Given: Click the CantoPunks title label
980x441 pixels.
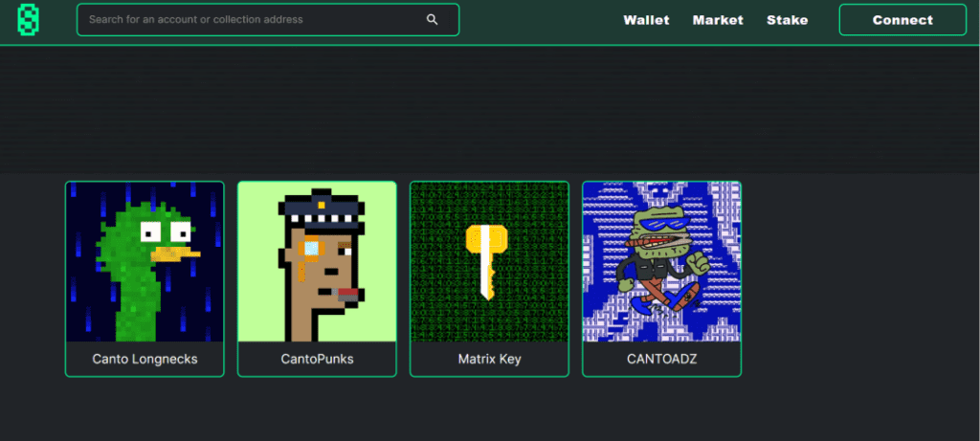Looking at the screenshot, I should click(317, 359).
